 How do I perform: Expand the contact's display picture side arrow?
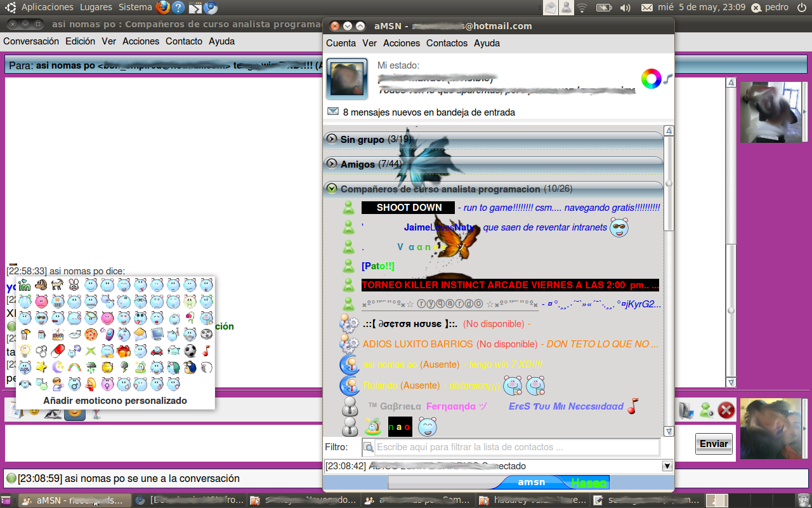[x=805, y=112]
